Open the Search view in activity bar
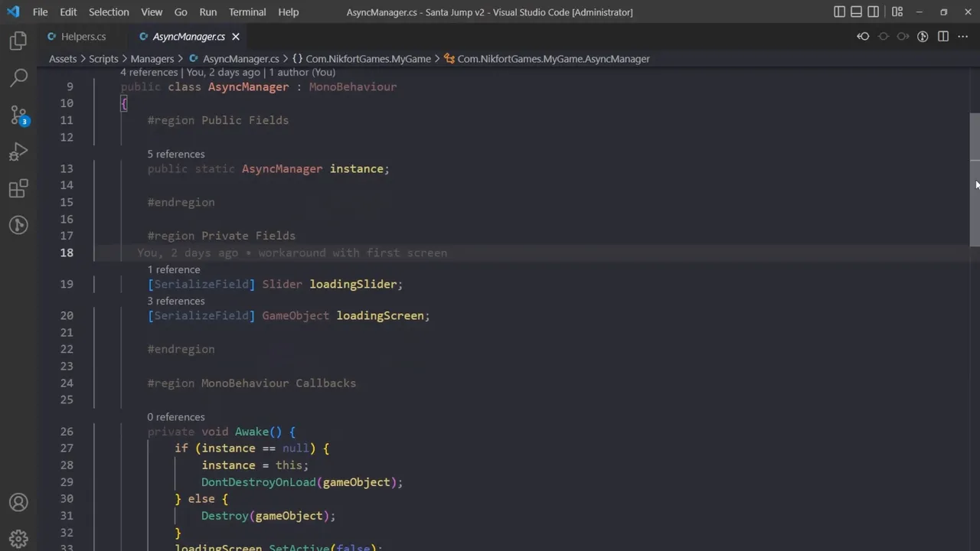 [18, 77]
